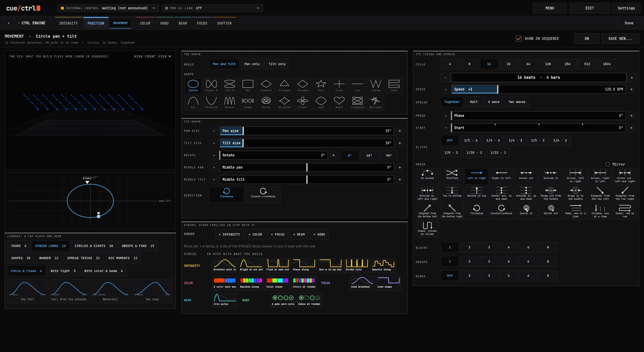
Task: Select the Spirograph shape icon
Action: pyautogui.click(x=284, y=103)
